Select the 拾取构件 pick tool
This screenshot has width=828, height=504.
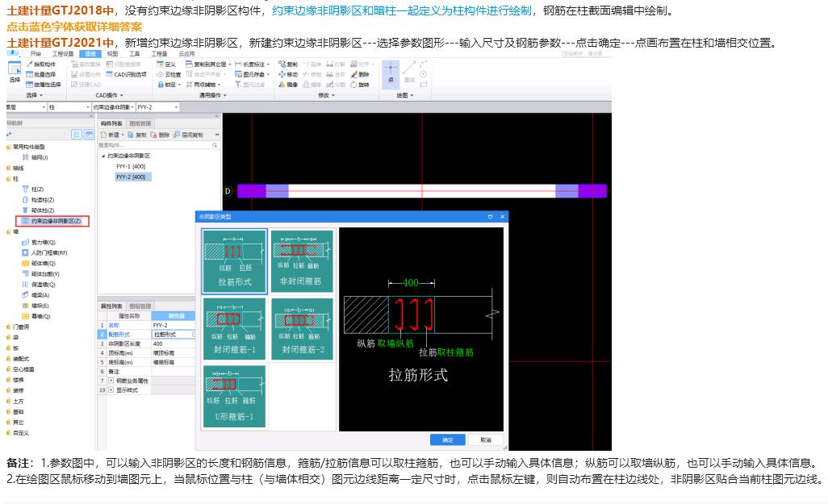pyautogui.click(x=40, y=65)
